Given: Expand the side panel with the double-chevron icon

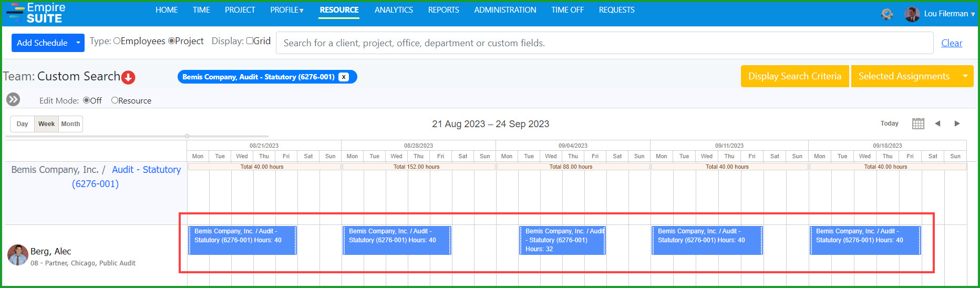Looking at the screenshot, I should [x=13, y=99].
